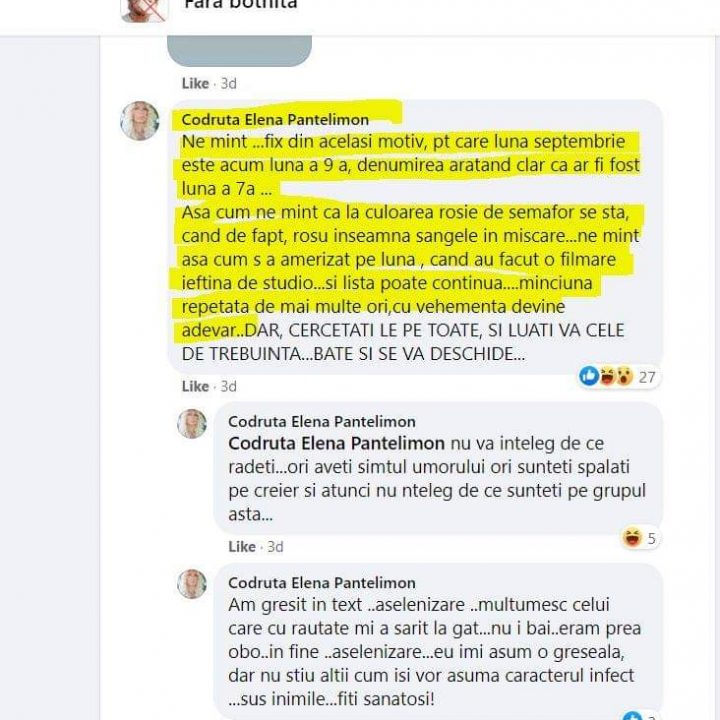Like the highlighted 'Ne mint' comment
Image resolution: width=720 pixels, height=720 pixels.
pos(195,386)
